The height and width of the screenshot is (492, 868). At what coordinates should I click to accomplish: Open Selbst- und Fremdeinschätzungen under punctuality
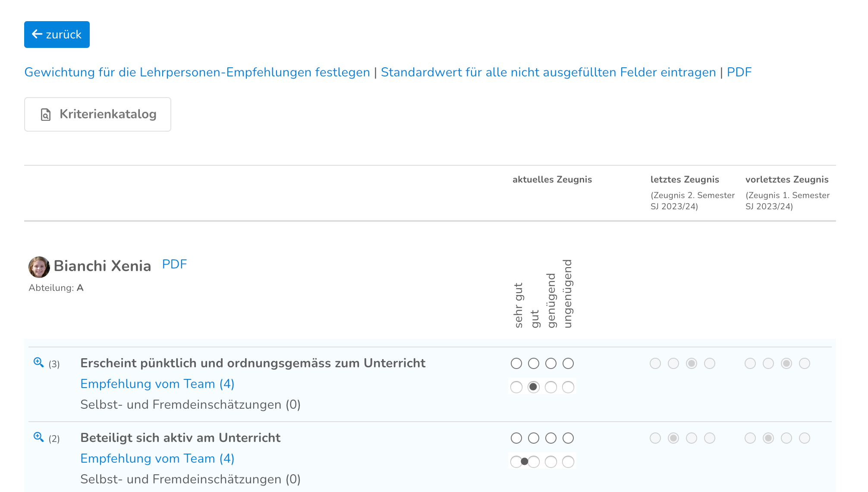point(190,404)
